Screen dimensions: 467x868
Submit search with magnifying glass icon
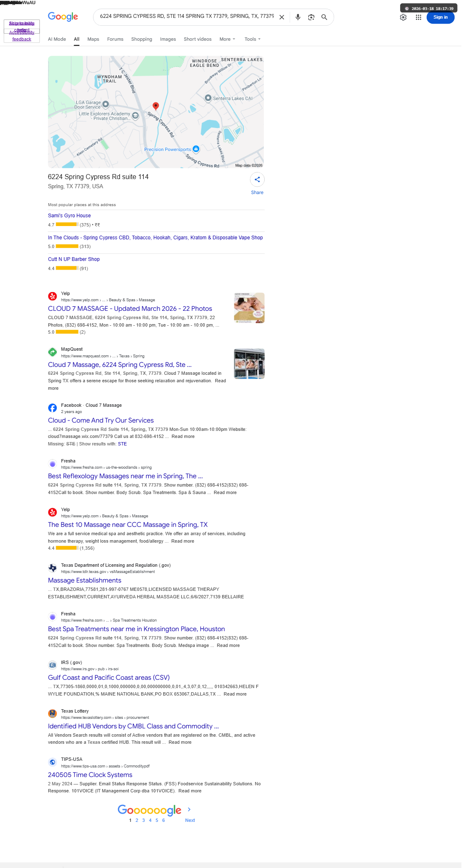click(324, 17)
